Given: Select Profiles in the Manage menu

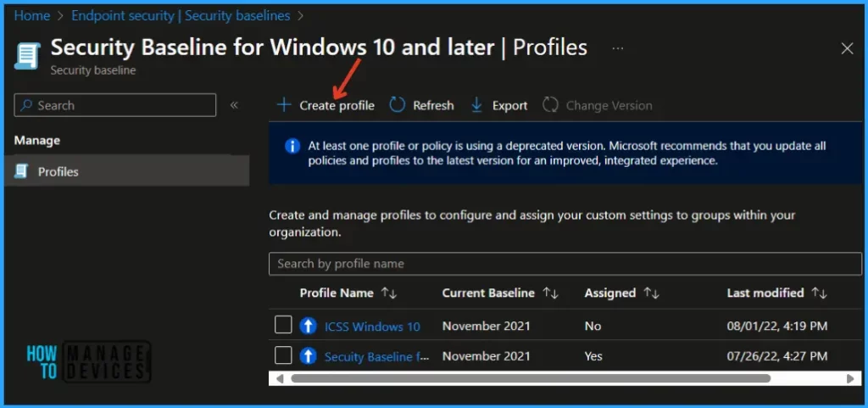Looking at the screenshot, I should (x=127, y=171).
